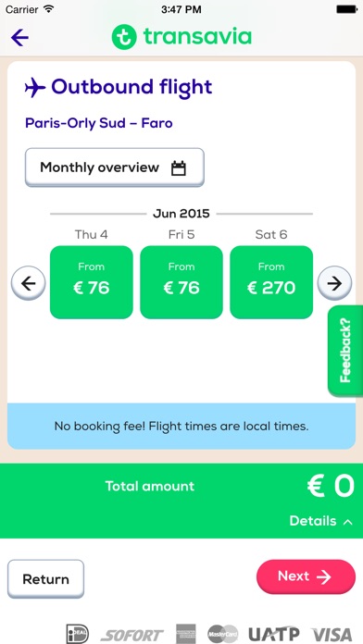Expand the Details chevron
Screen dimensions: 363x644
pyautogui.click(x=348, y=522)
